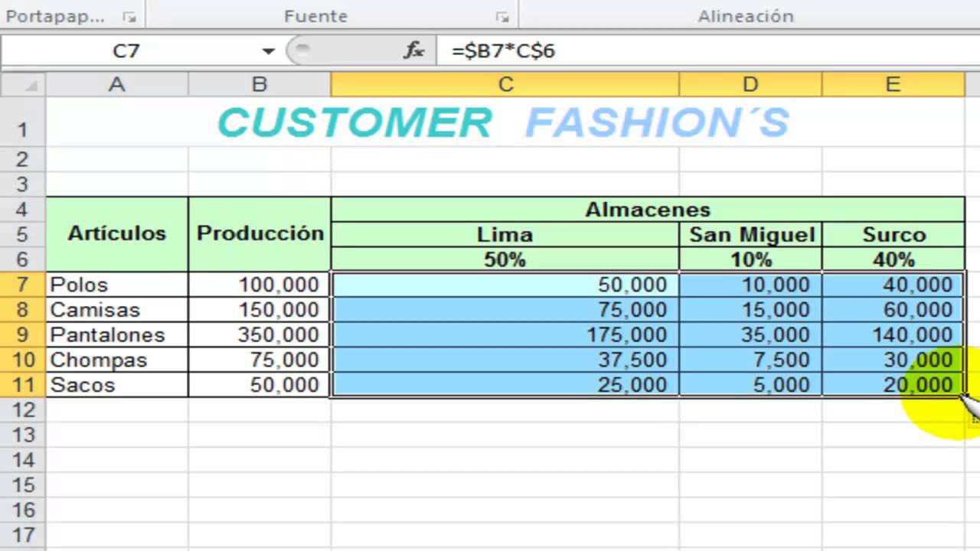Open the Name Box dropdown arrow
Image resolution: width=980 pixels, height=551 pixels.
268,51
